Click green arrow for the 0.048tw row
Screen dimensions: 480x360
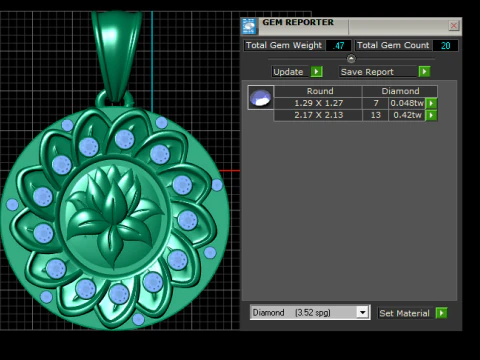[431, 103]
